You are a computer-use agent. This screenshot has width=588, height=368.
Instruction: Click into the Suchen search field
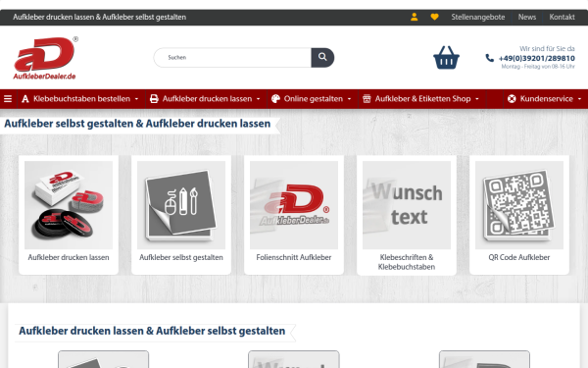pos(232,58)
